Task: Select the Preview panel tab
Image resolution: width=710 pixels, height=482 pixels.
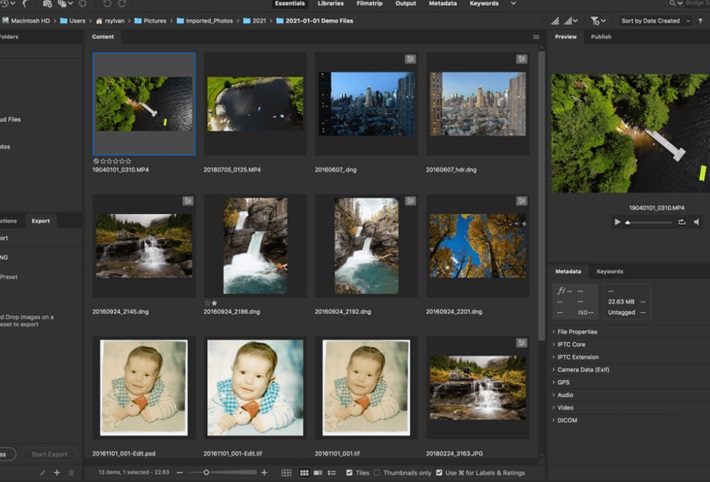Action: click(x=566, y=37)
